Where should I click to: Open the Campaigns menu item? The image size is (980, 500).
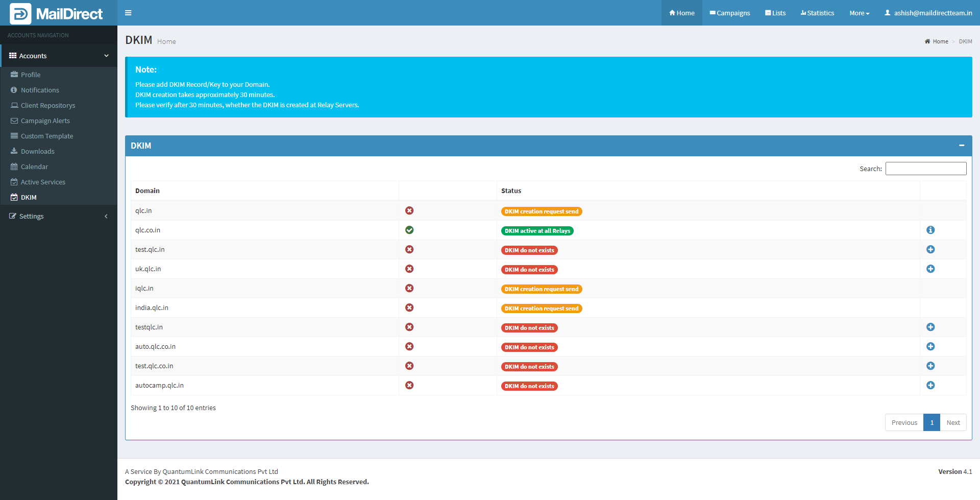pyautogui.click(x=730, y=13)
